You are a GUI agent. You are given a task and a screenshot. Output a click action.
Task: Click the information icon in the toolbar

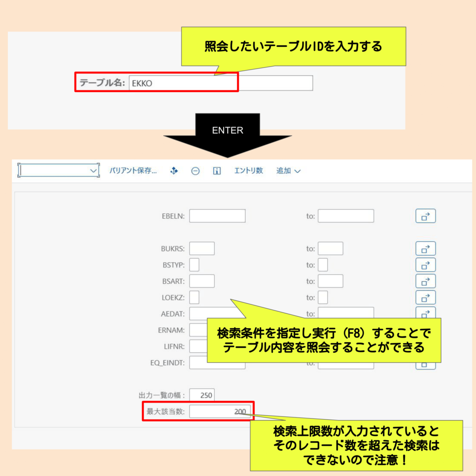pos(217,171)
